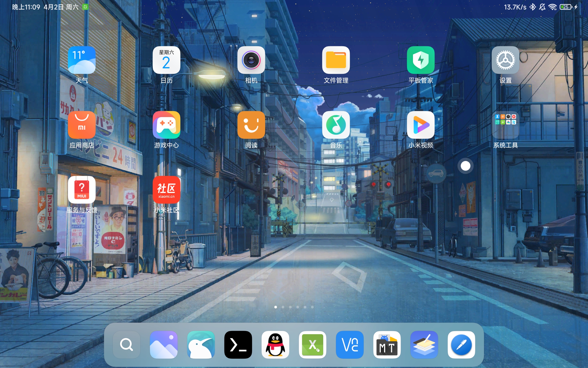Viewport: 588px width, 368px height.
Task: Open the 阅读 reading app
Action: (251, 125)
